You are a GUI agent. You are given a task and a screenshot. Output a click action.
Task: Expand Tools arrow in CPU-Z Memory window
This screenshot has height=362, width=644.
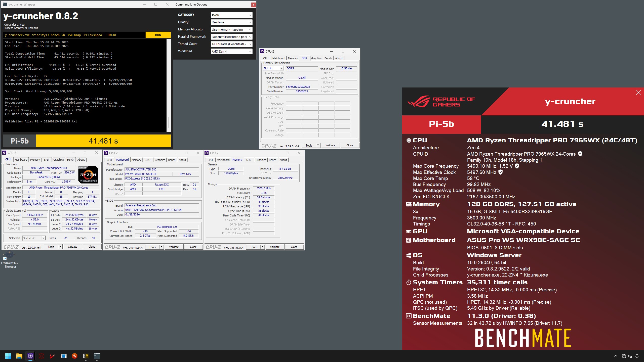point(262,247)
